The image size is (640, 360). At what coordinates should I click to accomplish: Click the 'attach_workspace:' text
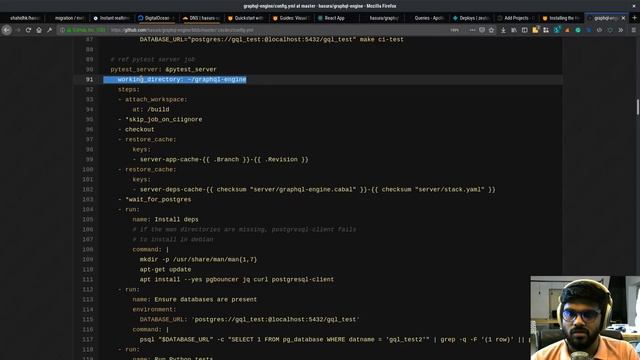[156, 100]
